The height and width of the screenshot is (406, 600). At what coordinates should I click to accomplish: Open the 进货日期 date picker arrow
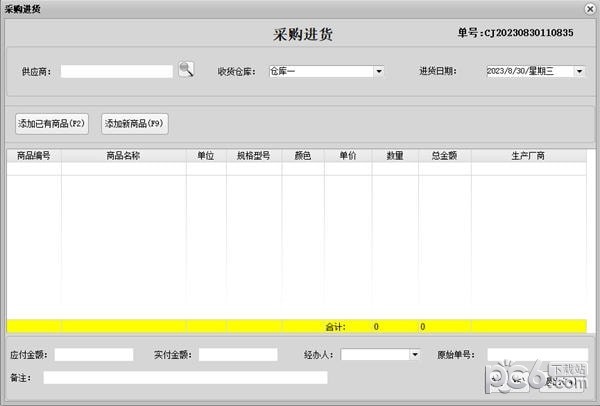coord(579,71)
